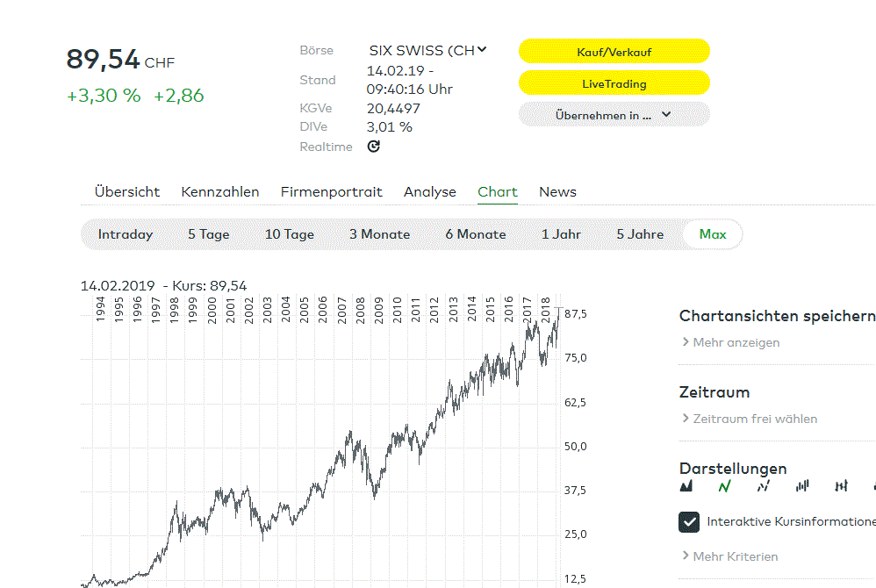The image size is (876, 588).
Task: Set the chart range to 5 Jahre
Action: pyautogui.click(x=640, y=234)
